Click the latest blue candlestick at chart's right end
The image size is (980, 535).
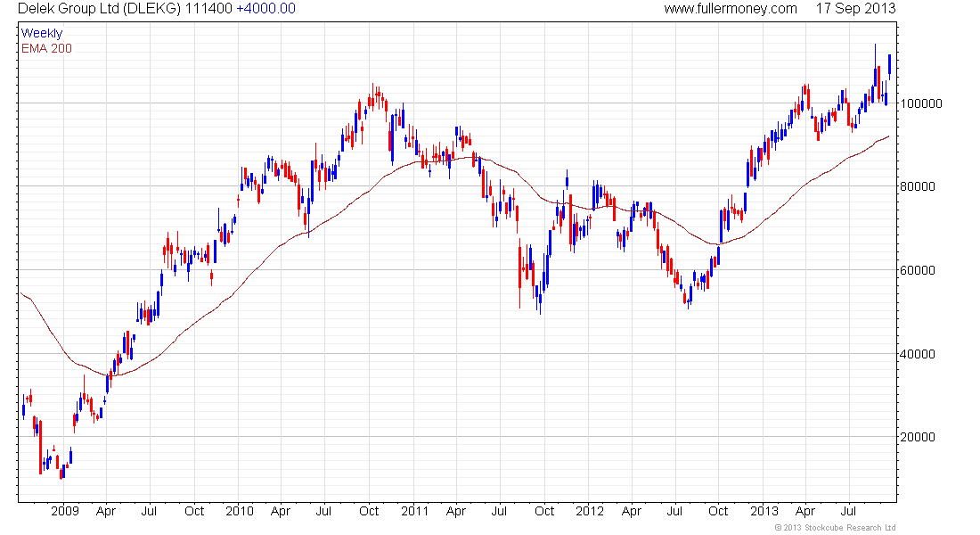coord(889,66)
